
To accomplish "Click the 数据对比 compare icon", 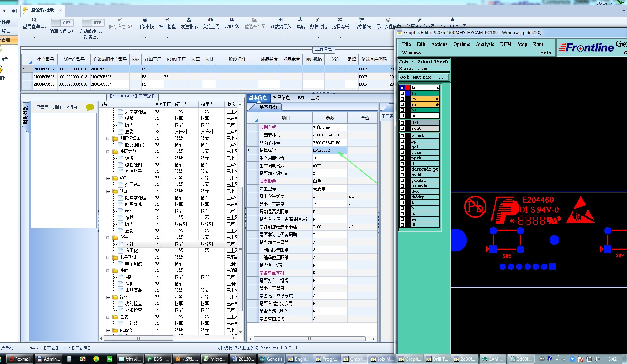I will pyautogui.click(x=318, y=20).
